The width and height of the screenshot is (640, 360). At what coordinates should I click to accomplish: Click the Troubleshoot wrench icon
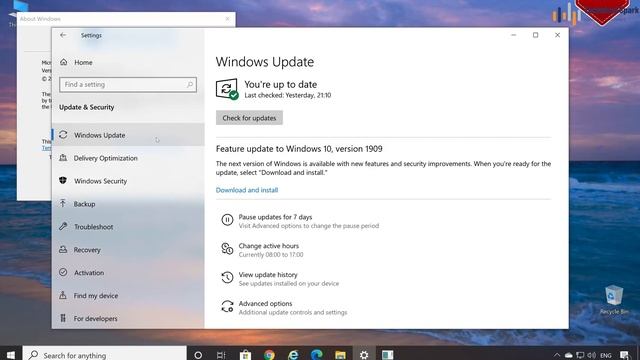tap(63, 226)
